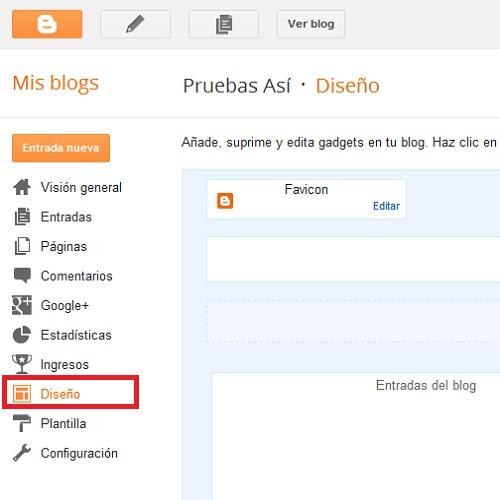Open the Mis blogs link

(56, 83)
